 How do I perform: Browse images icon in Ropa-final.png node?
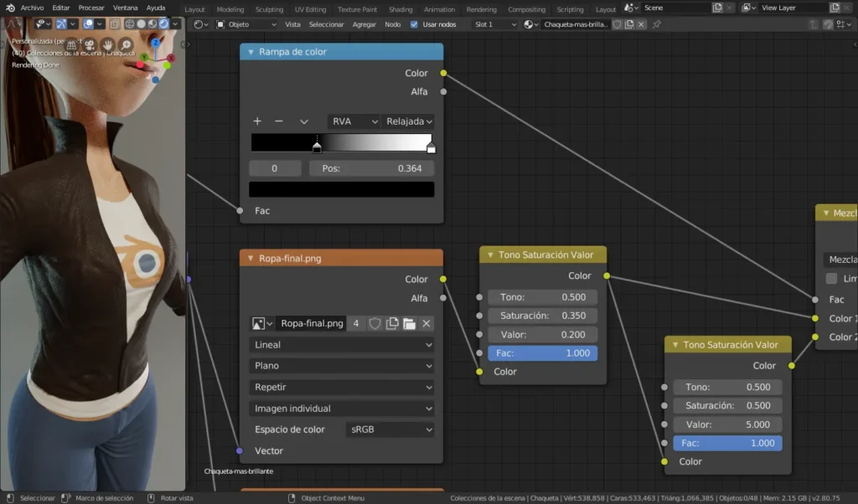(261, 324)
